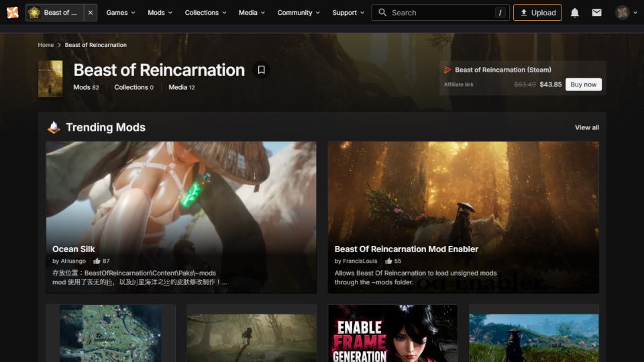The height and width of the screenshot is (362, 644).
Task: Open the Beast Of Reincarnation Mod Enabler title
Action: coord(407,249)
